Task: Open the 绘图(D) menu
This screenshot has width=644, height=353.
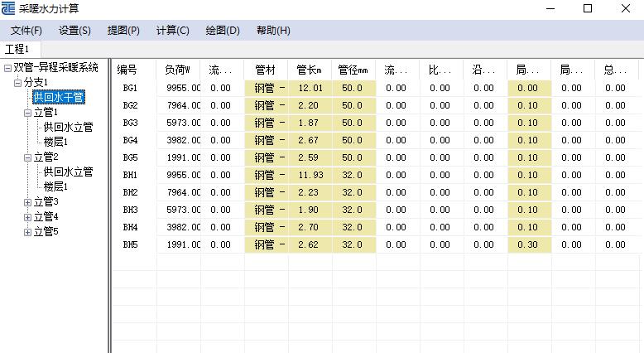Action: (x=222, y=31)
